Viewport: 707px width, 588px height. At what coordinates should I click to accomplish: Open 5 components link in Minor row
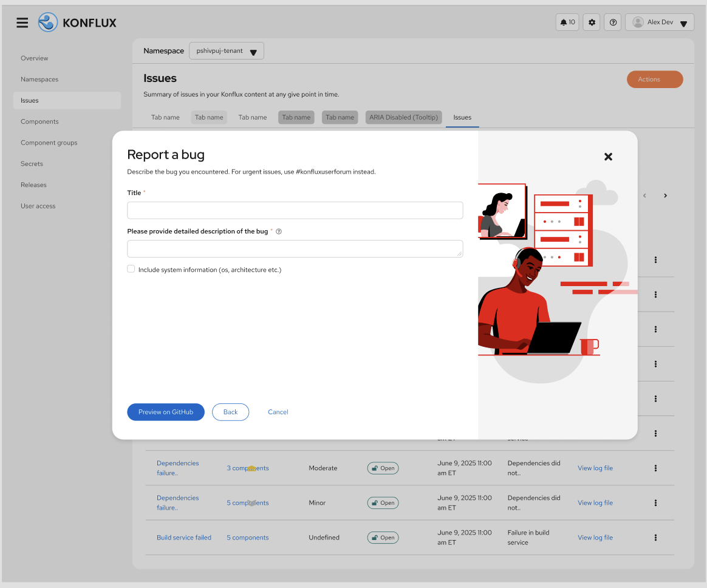[x=248, y=503]
